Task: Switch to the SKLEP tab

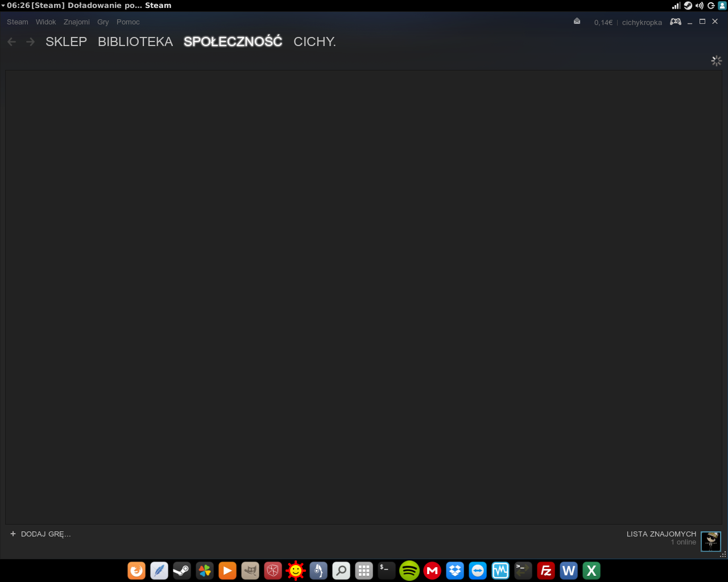Action: [x=67, y=41]
